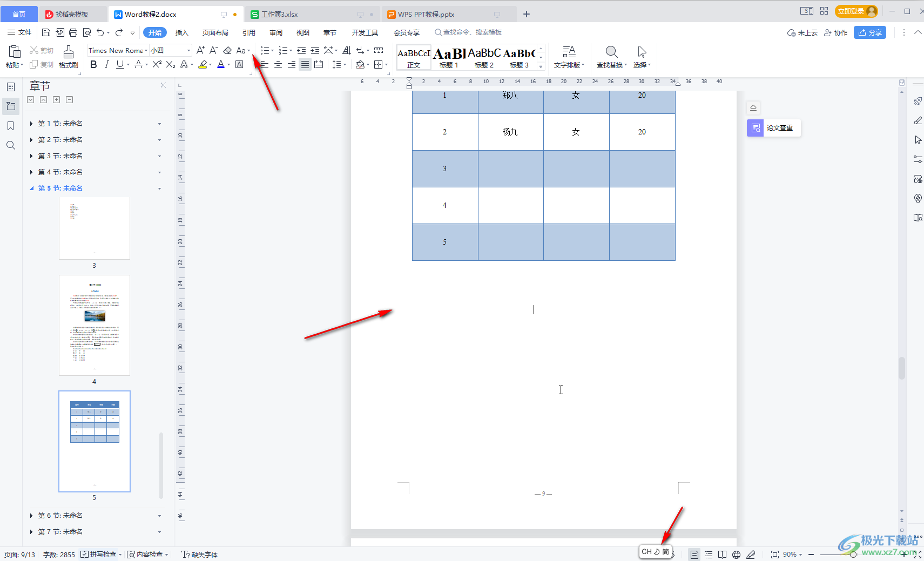Right align the paragraph
Viewport: 924px width, 561px height.
[x=292, y=64]
